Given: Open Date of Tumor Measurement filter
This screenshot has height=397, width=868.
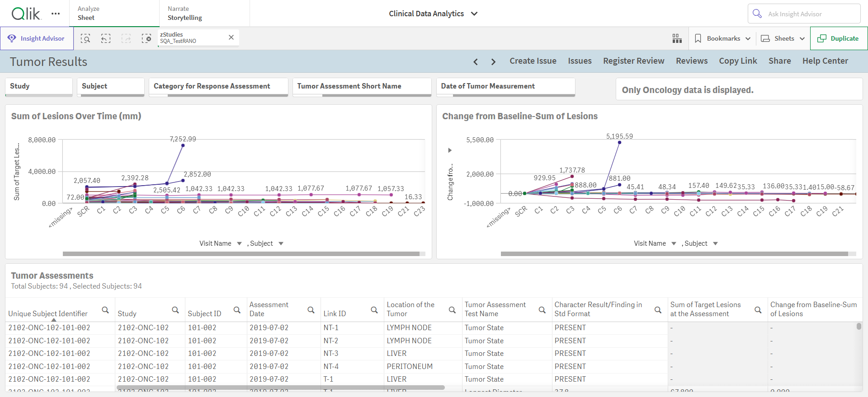Looking at the screenshot, I should pyautogui.click(x=506, y=87).
